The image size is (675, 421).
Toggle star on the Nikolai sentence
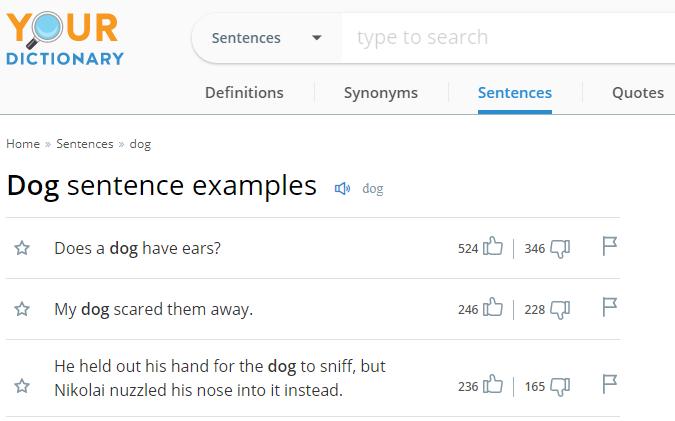tap(22, 386)
